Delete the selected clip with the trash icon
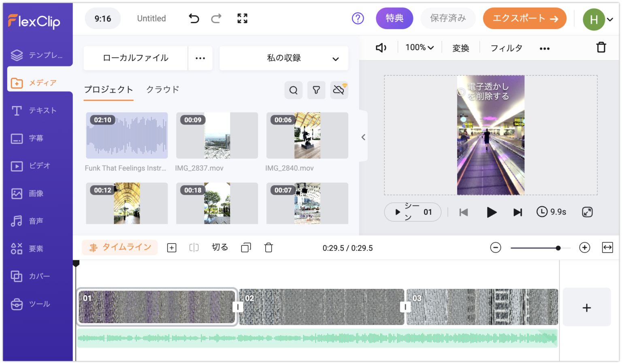This screenshot has height=364, width=622. coord(268,247)
